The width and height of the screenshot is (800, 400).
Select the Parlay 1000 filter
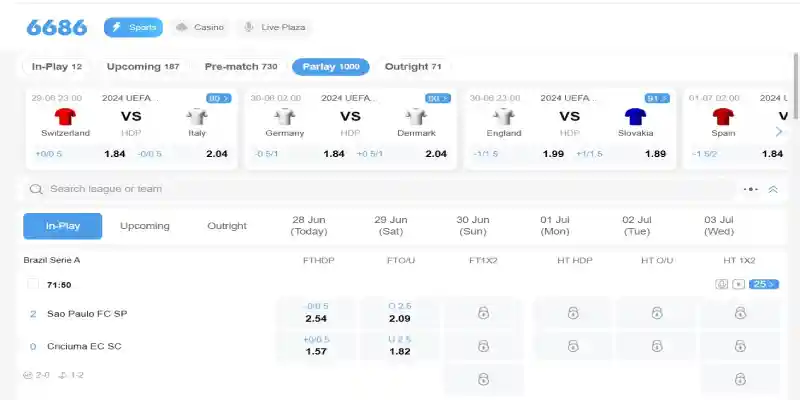click(x=331, y=67)
